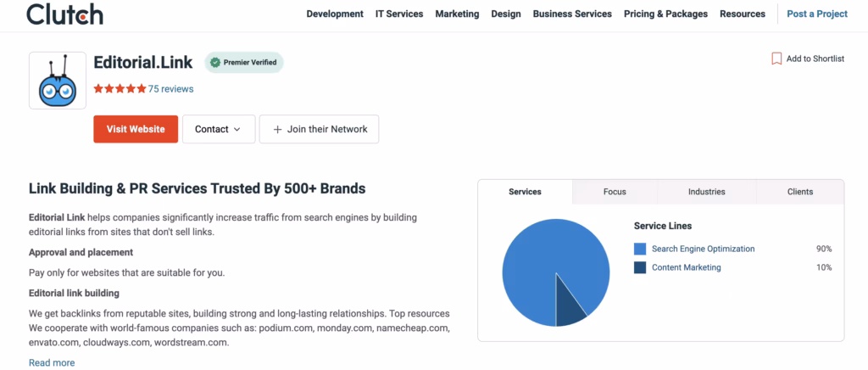The image size is (868, 370).
Task: Click Join their Network button
Action: pos(319,129)
